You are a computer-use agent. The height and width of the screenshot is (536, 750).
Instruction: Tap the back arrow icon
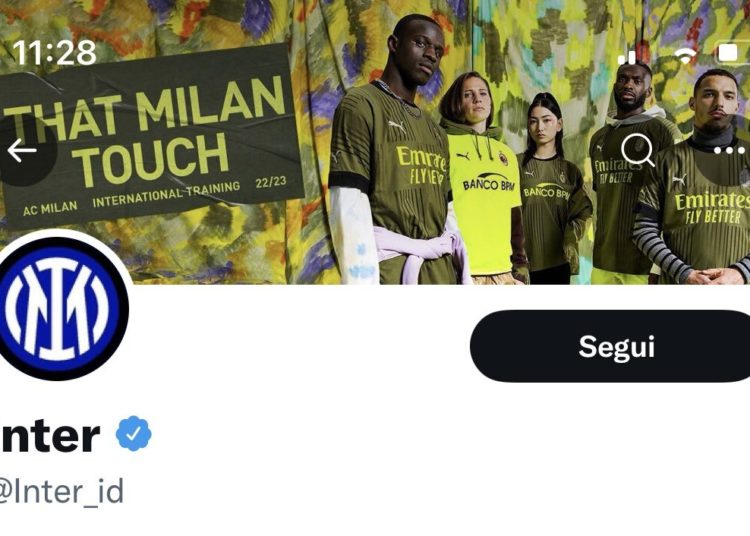(x=22, y=151)
